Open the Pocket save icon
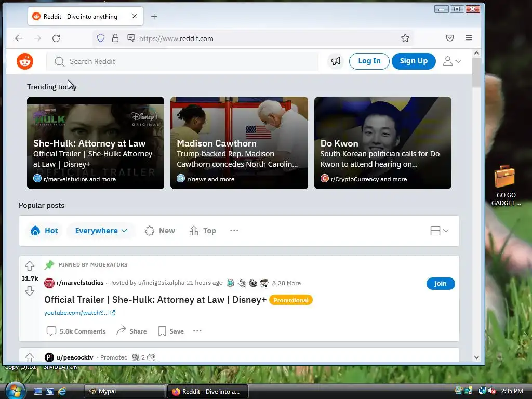 pos(450,38)
